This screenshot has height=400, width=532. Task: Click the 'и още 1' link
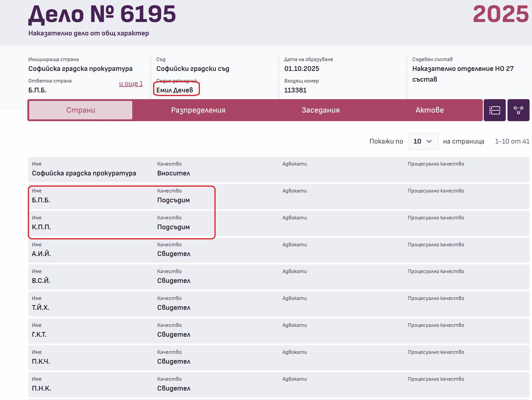131,83
